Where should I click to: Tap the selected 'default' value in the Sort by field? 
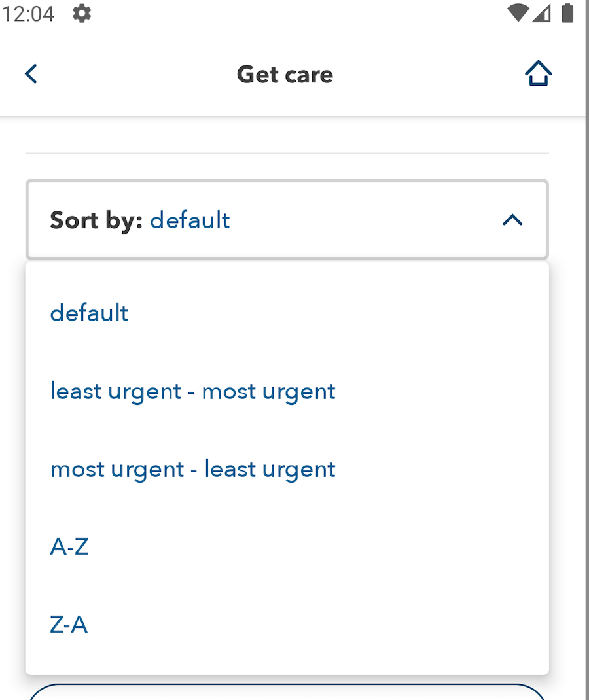[x=190, y=220]
